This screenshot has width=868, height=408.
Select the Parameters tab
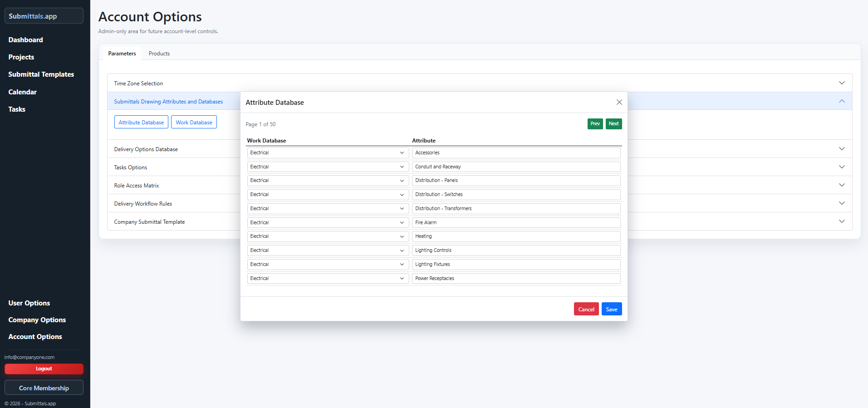coord(122,54)
